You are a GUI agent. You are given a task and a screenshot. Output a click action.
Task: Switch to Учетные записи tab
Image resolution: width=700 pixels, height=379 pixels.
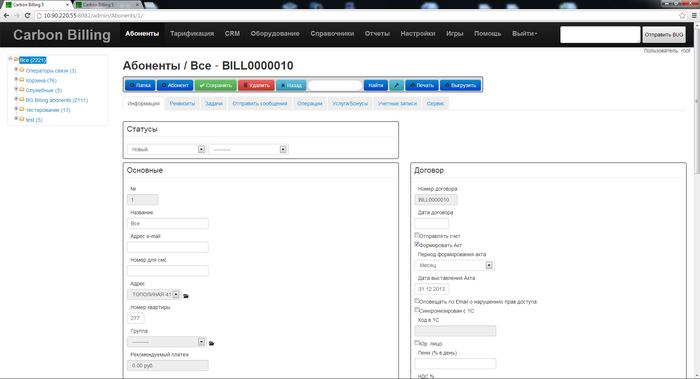tap(397, 104)
